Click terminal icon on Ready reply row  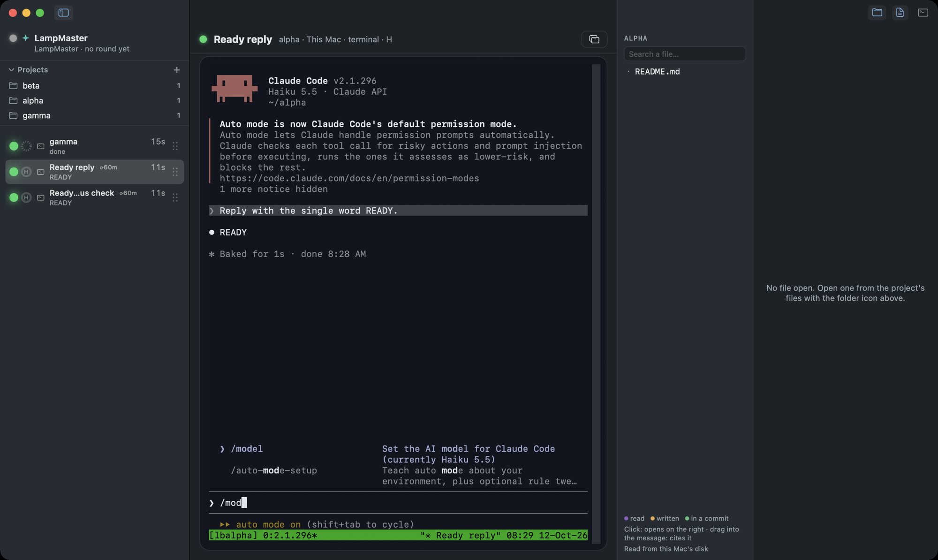point(41,172)
